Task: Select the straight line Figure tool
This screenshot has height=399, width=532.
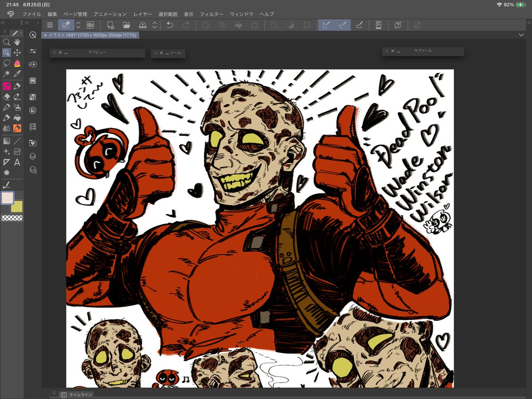Action: tap(17, 141)
